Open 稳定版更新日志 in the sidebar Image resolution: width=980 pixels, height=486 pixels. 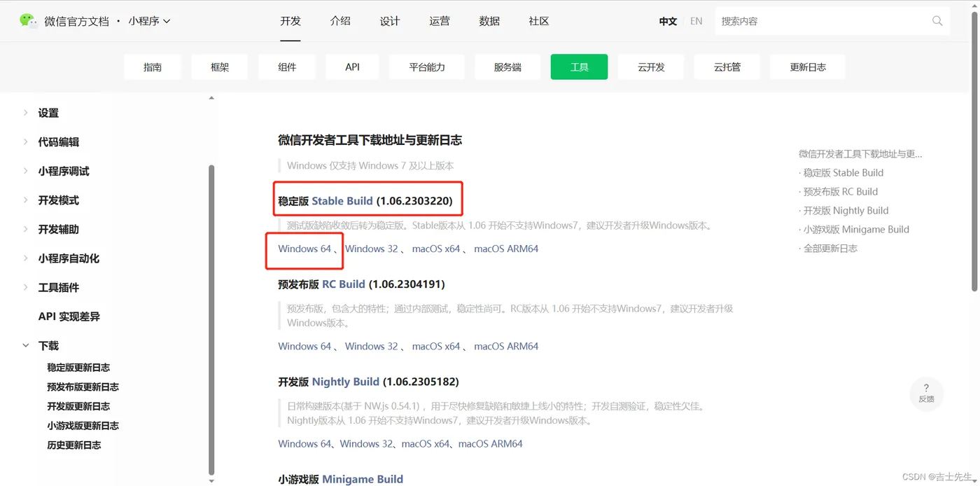click(x=78, y=368)
